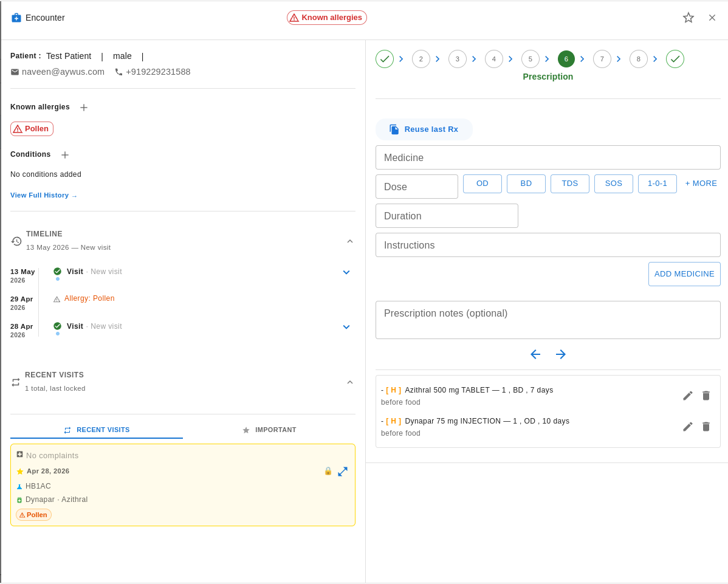The height and width of the screenshot is (584, 728).
Task: Go to the first completed step
Action: (x=385, y=59)
